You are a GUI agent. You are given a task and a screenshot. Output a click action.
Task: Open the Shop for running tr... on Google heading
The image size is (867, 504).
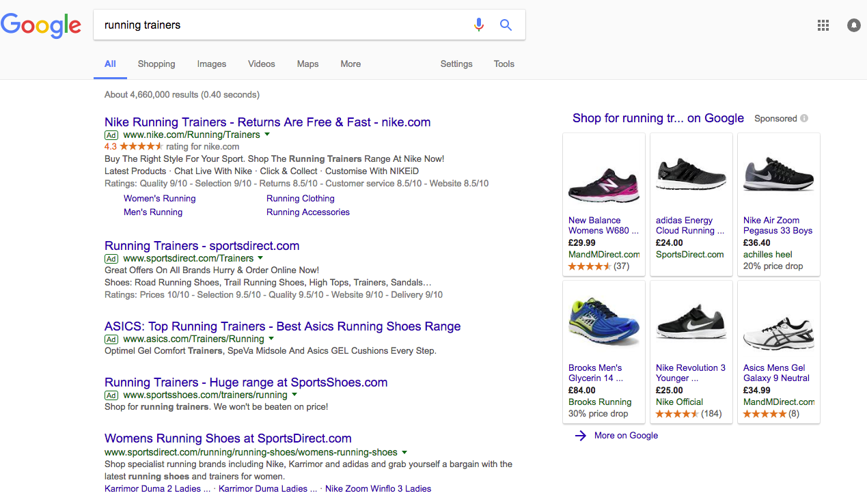coord(658,118)
